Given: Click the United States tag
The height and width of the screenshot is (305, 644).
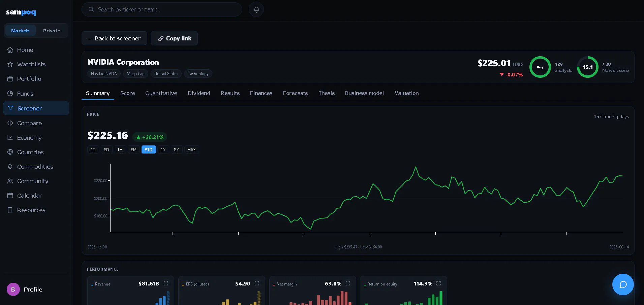Looking at the screenshot, I should (166, 74).
